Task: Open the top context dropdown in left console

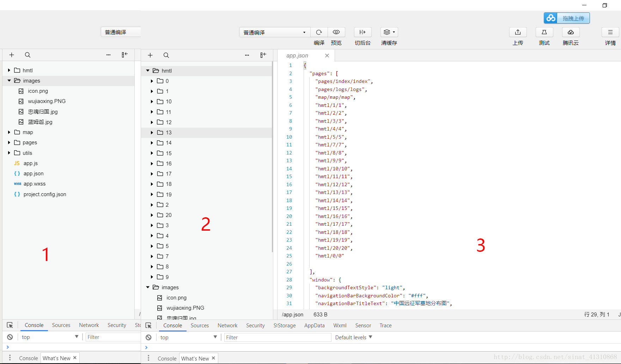Action: [x=50, y=337]
